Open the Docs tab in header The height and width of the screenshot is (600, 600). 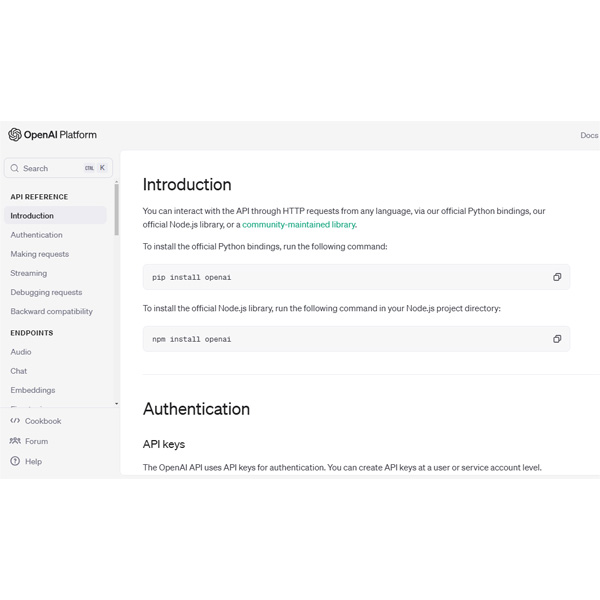pos(589,135)
